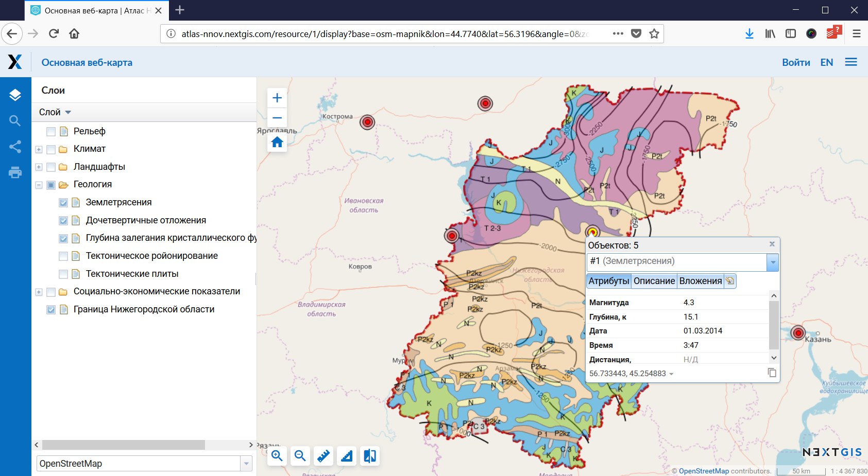Click the earthquake marker near Кострома
The width and height of the screenshot is (868, 476).
pos(367,122)
